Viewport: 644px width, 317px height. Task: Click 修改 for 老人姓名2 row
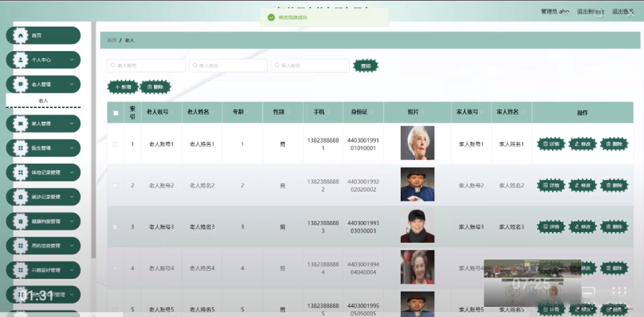coord(582,185)
